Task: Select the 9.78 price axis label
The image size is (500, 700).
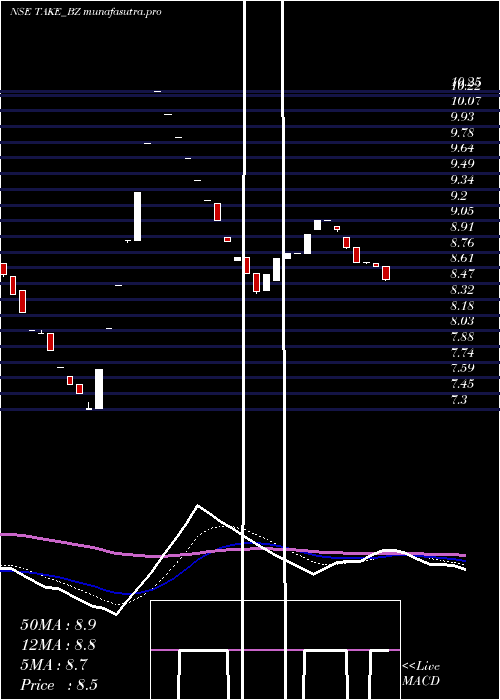Action: [x=462, y=133]
